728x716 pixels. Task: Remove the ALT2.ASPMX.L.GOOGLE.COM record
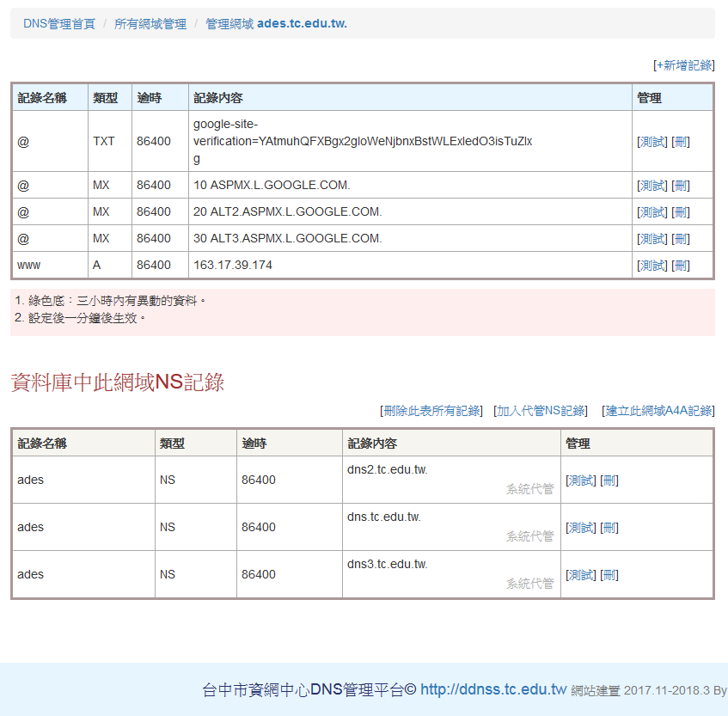[x=681, y=212]
